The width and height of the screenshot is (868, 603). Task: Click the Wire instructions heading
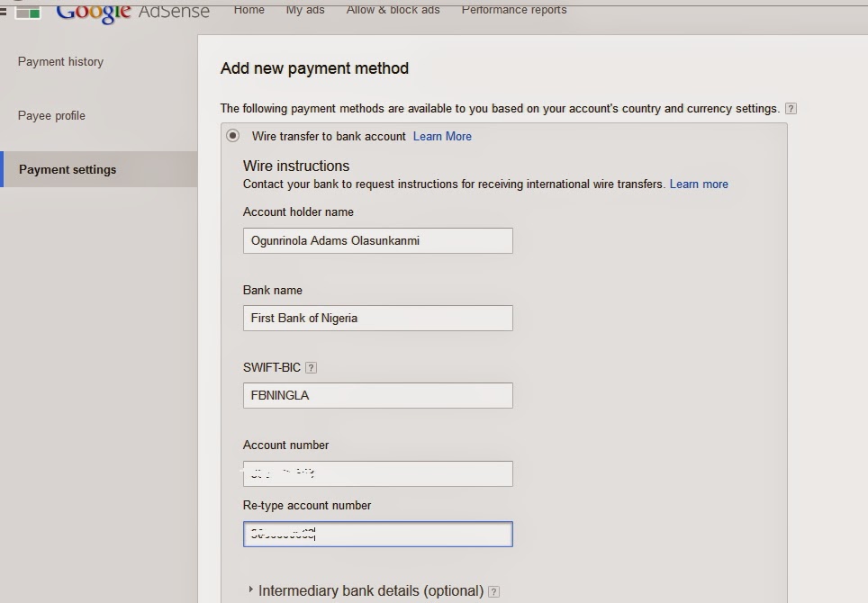tap(296, 166)
